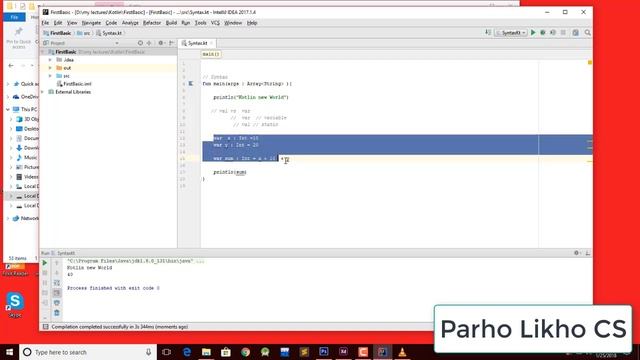This screenshot has width=640, height=360.
Task: Click Up the stack trace arrow
Action: tap(57, 263)
